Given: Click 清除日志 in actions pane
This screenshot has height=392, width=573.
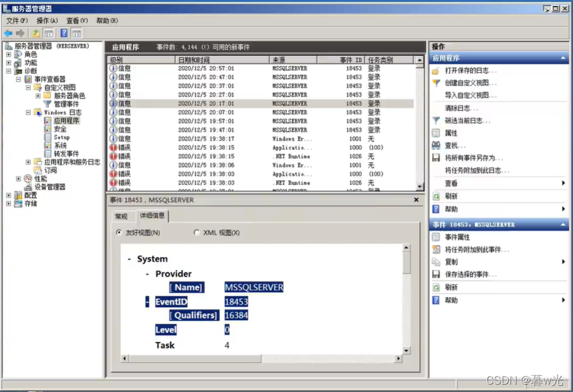Looking at the screenshot, I should (x=461, y=108).
